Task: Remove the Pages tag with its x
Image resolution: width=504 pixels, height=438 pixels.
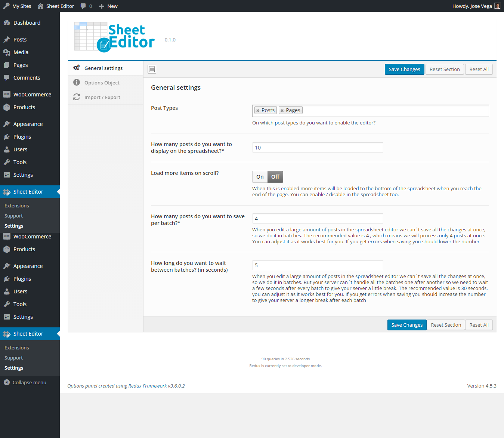Action: [282, 110]
